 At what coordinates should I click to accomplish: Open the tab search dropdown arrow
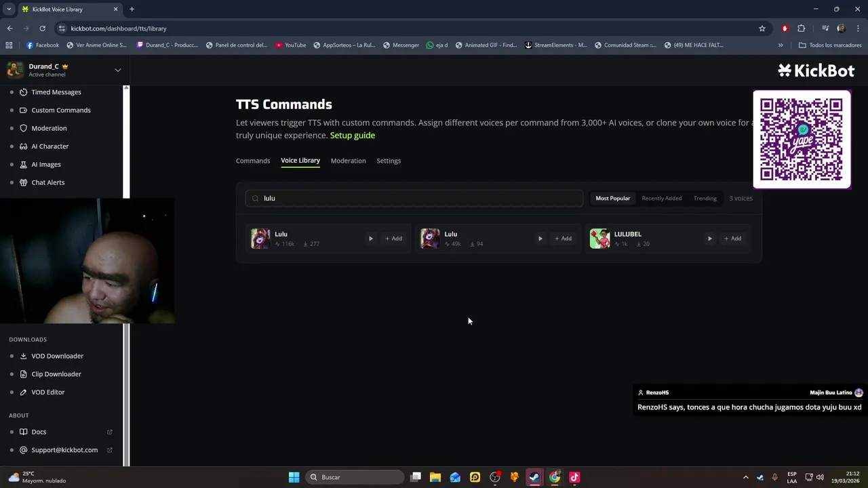coord(9,9)
